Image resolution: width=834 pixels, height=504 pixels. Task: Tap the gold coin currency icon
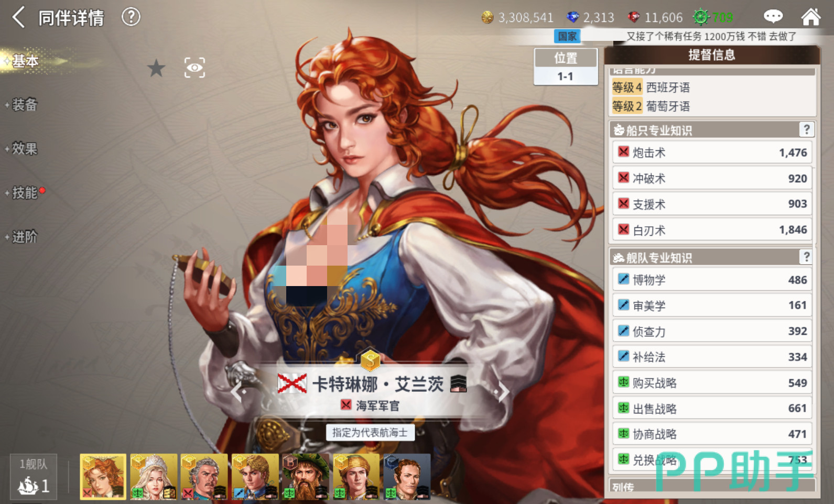click(x=488, y=18)
